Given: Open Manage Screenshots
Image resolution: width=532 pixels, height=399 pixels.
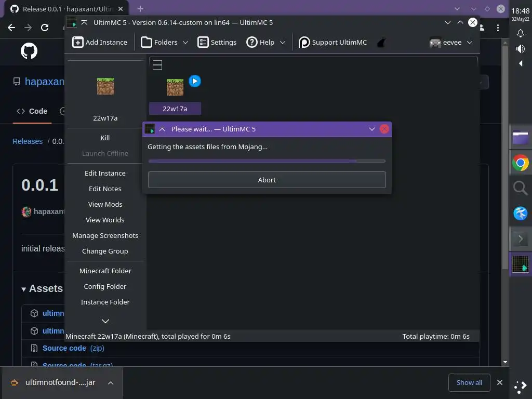Looking at the screenshot, I should tap(105, 235).
